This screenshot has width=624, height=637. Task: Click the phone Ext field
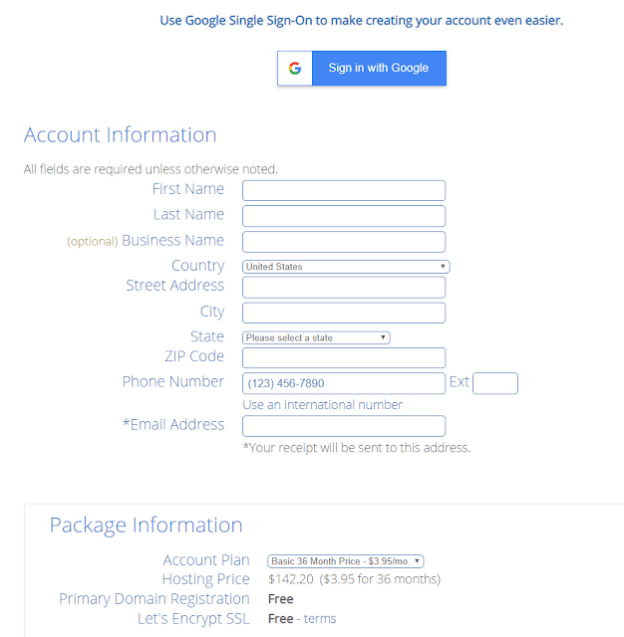coord(495,383)
